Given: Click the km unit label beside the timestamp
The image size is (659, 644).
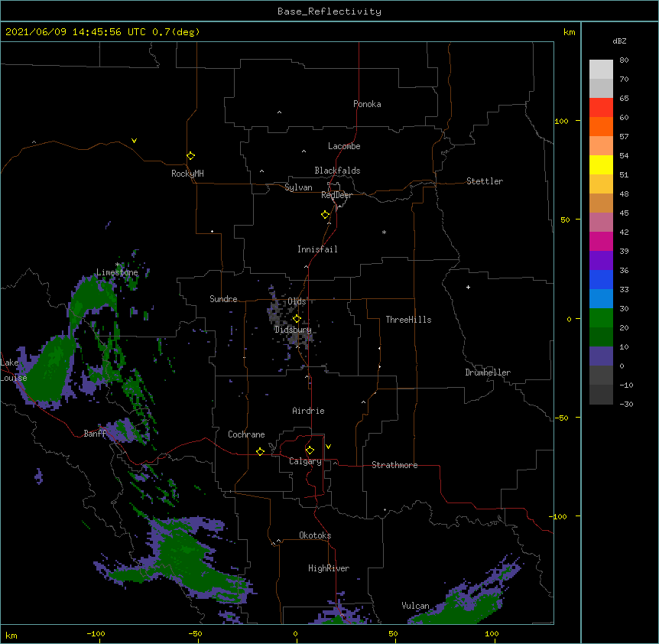Looking at the screenshot, I should coord(569,32).
